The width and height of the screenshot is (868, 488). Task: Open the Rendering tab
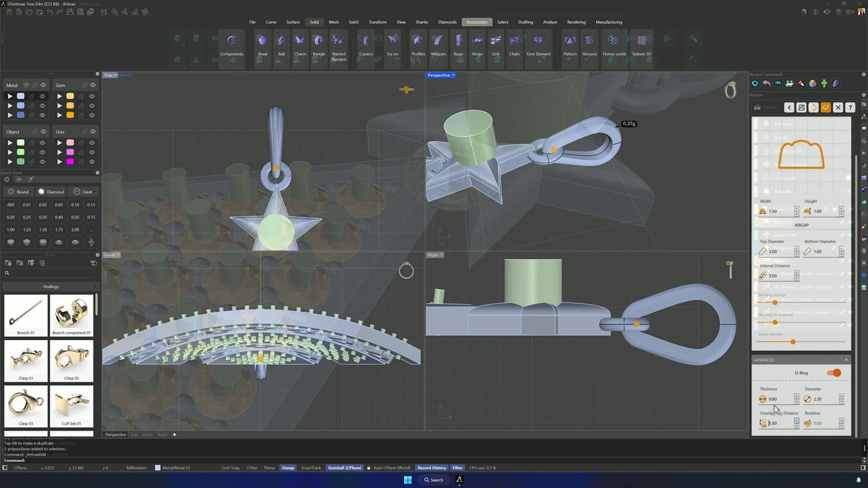pos(576,22)
